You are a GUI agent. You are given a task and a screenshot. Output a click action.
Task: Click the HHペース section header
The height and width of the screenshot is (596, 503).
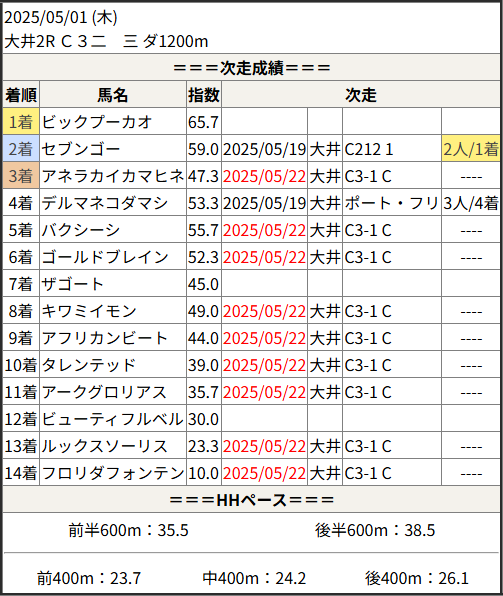251,500
